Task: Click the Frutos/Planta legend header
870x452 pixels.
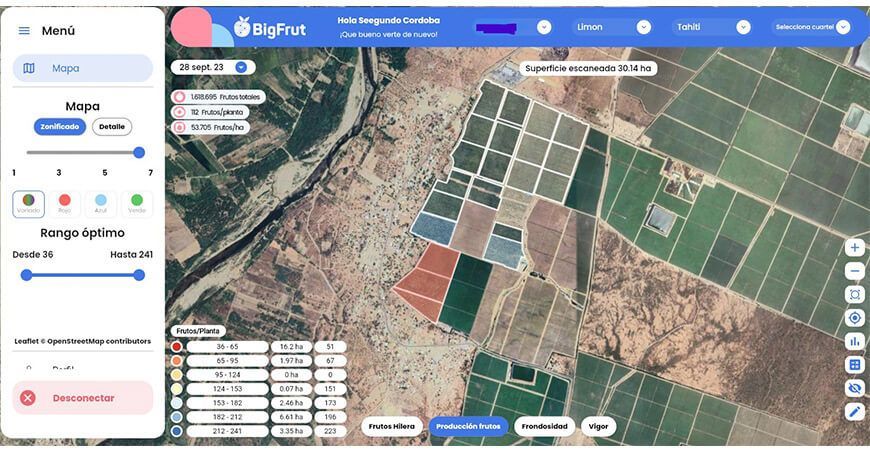Action: coord(198,331)
